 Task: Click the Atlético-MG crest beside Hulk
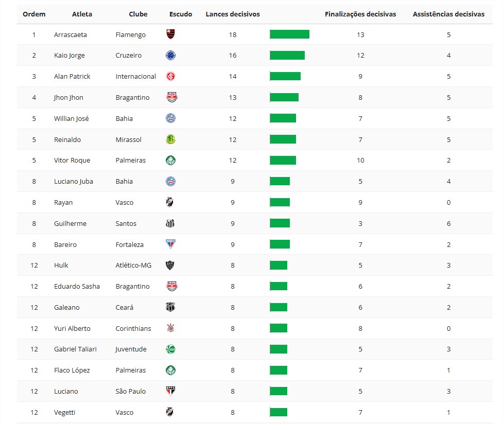(170, 266)
